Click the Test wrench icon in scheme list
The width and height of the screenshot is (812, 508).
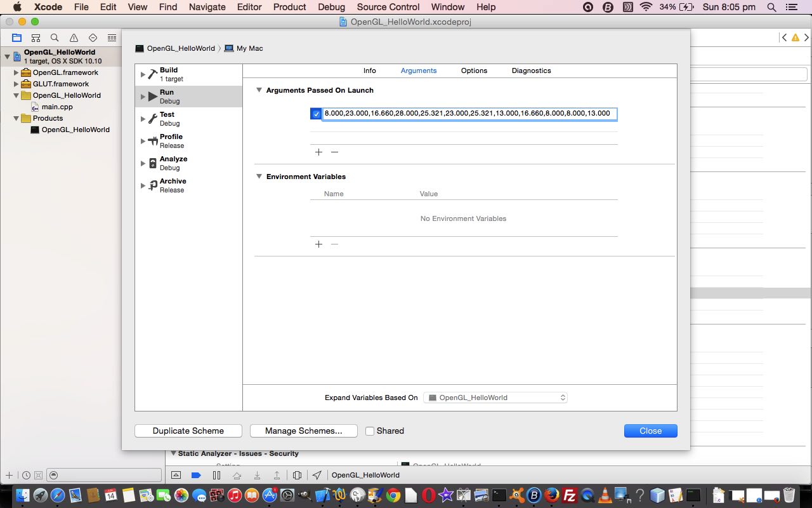pos(152,119)
